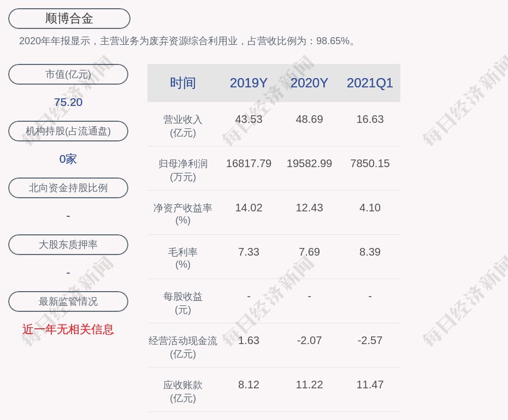The image size is (508, 420).
Task: Click the 顺博合金 company name button
Action: (69, 19)
